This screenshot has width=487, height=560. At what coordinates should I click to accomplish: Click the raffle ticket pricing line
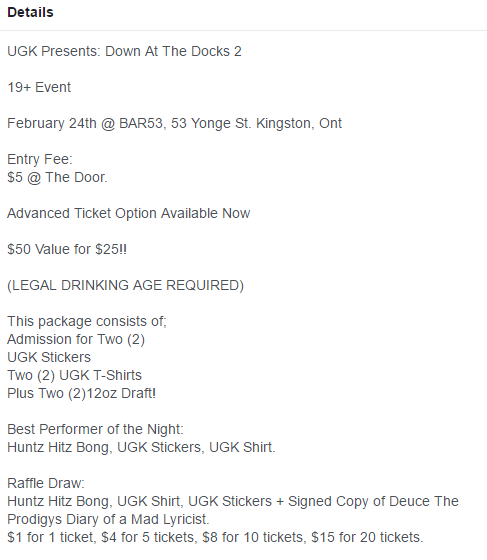pos(215,538)
